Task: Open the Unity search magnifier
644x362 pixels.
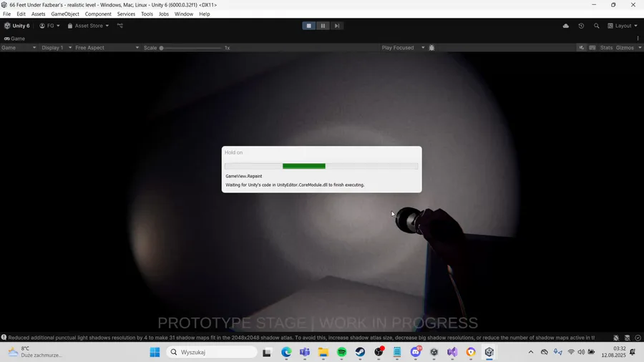Action: (x=596, y=26)
